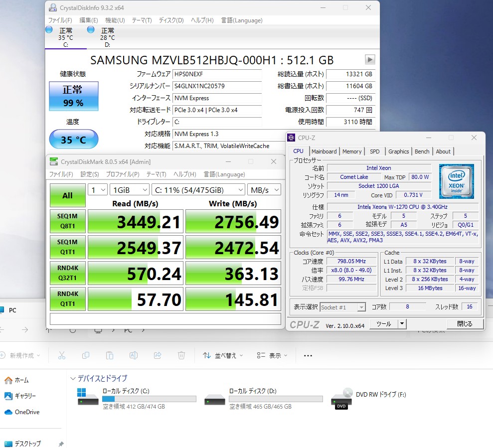Viewport: 493px width, 448px height.
Task: Run the SEQ1M Q8T1 test
Action: [68, 221]
